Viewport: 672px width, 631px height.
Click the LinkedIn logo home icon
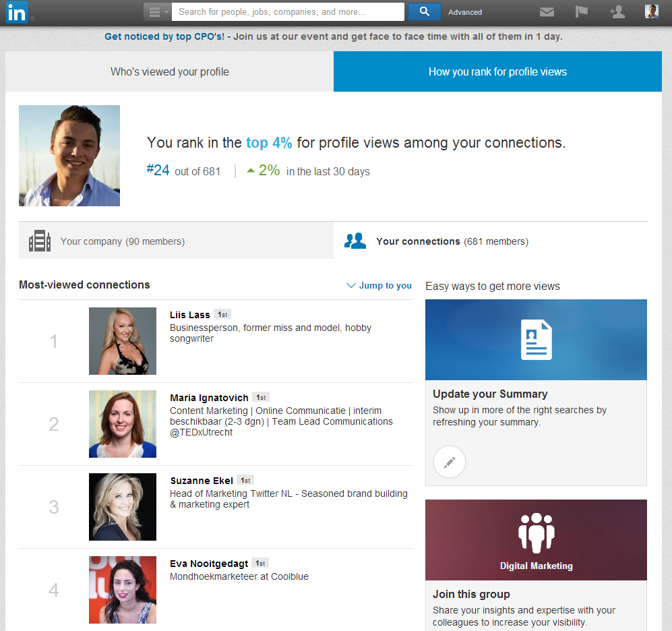click(17, 12)
